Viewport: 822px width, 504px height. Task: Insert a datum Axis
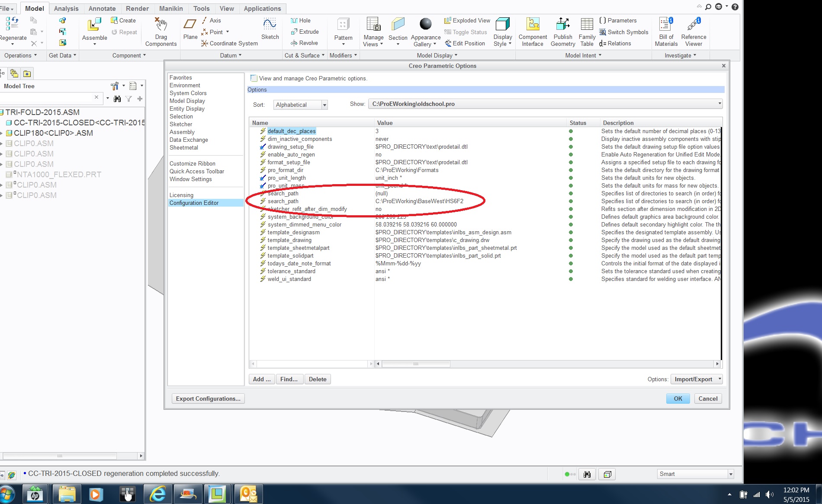pos(211,20)
